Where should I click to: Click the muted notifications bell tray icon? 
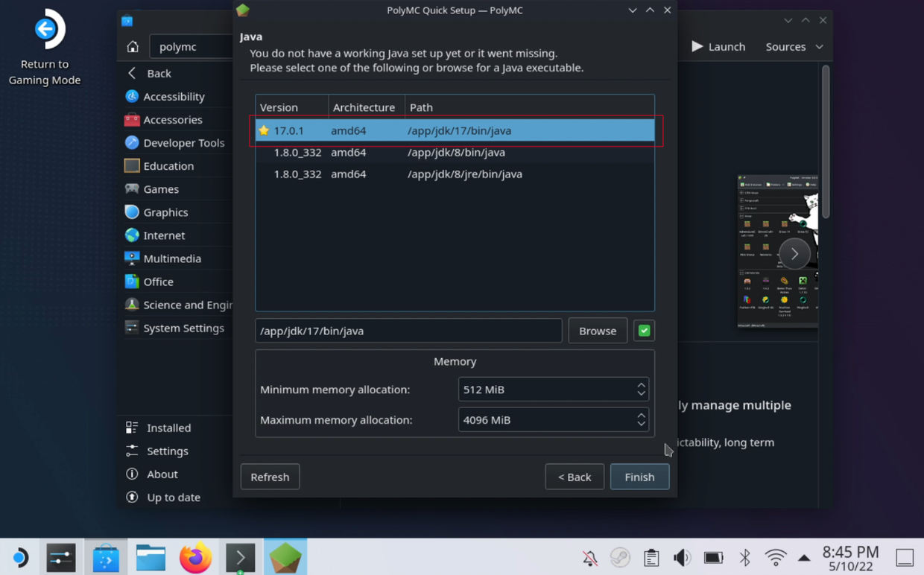pyautogui.click(x=590, y=557)
